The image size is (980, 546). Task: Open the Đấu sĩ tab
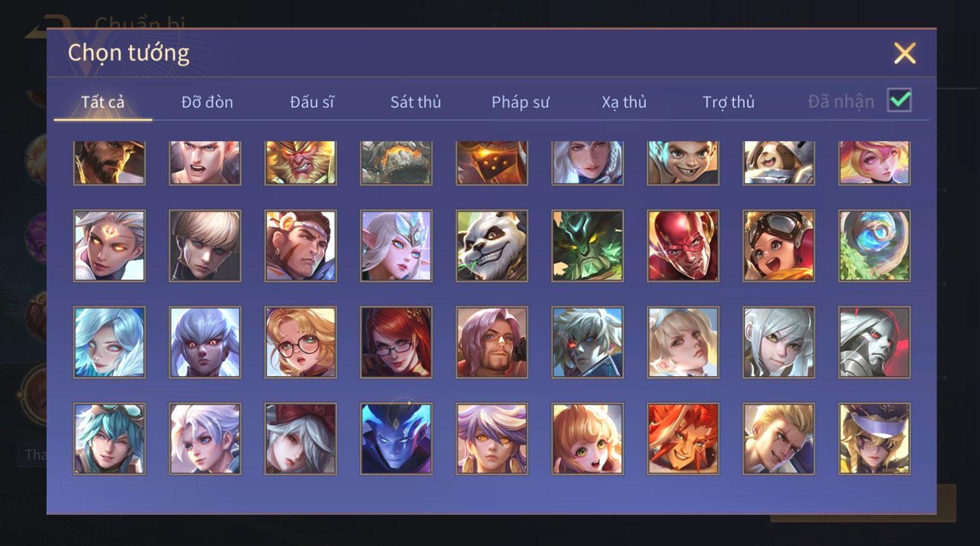(x=312, y=102)
